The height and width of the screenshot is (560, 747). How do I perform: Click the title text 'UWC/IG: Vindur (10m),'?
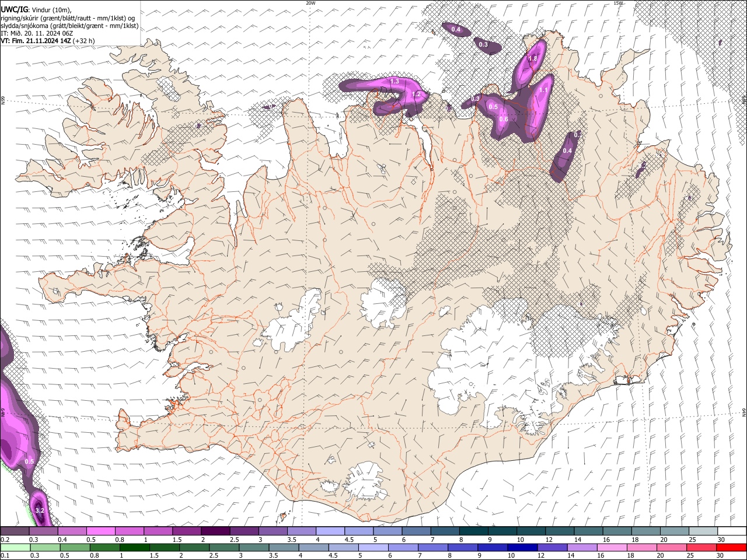36,9
